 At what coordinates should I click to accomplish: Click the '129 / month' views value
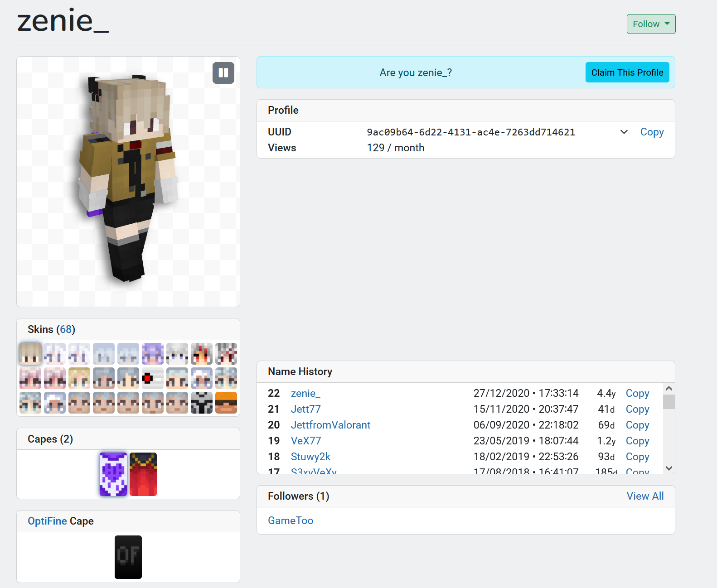click(396, 148)
